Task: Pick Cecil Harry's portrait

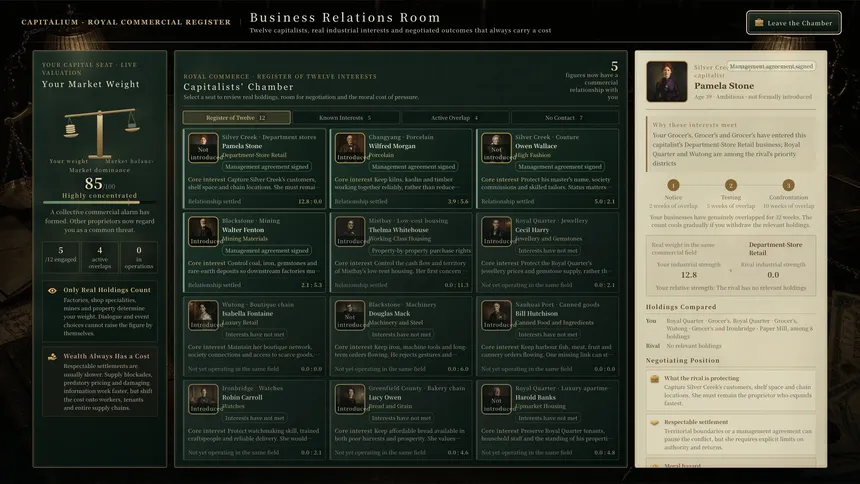Action: click(496, 232)
